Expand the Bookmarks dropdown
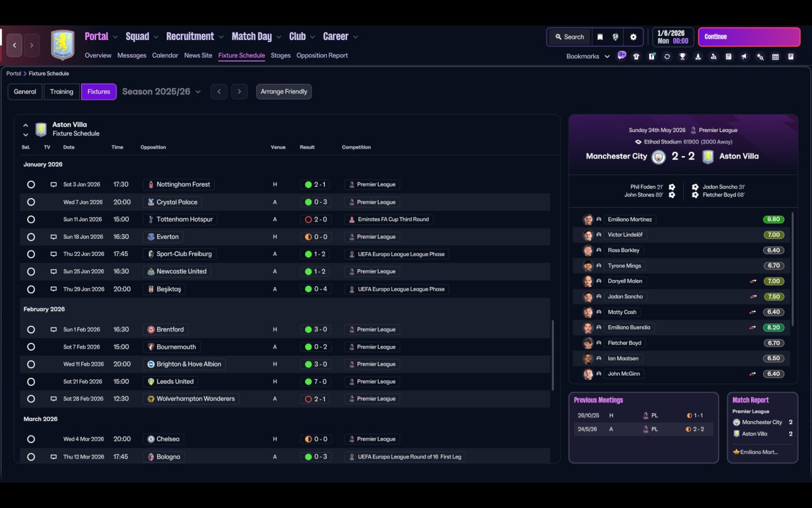The width and height of the screenshot is (812, 508). pos(588,57)
